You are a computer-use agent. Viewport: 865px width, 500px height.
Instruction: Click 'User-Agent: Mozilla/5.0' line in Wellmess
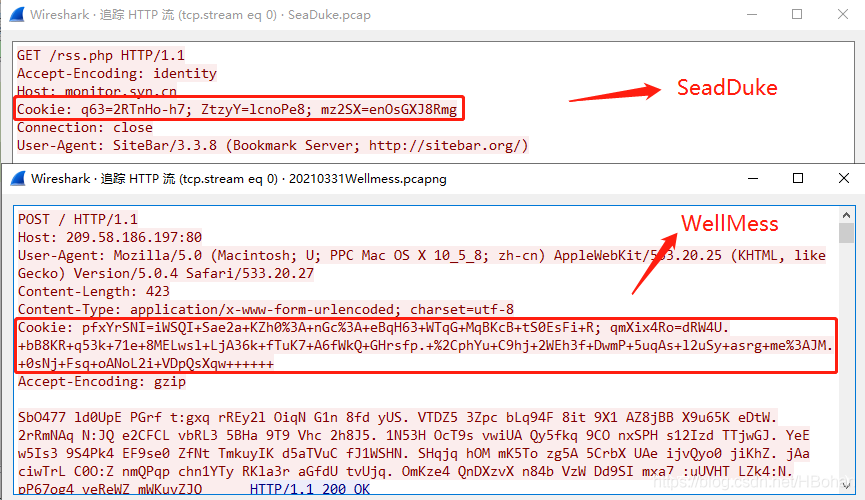tap(421, 256)
